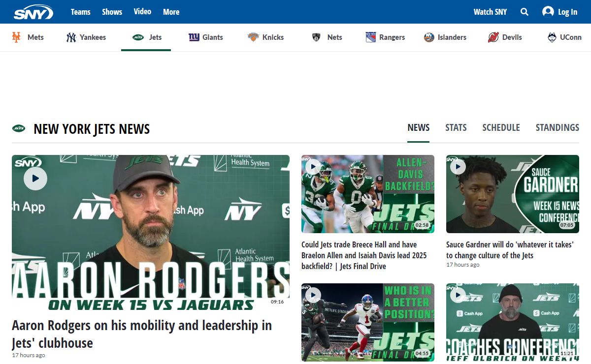
Task: Select Mets text in team bar
Action: (x=35, y=37)
